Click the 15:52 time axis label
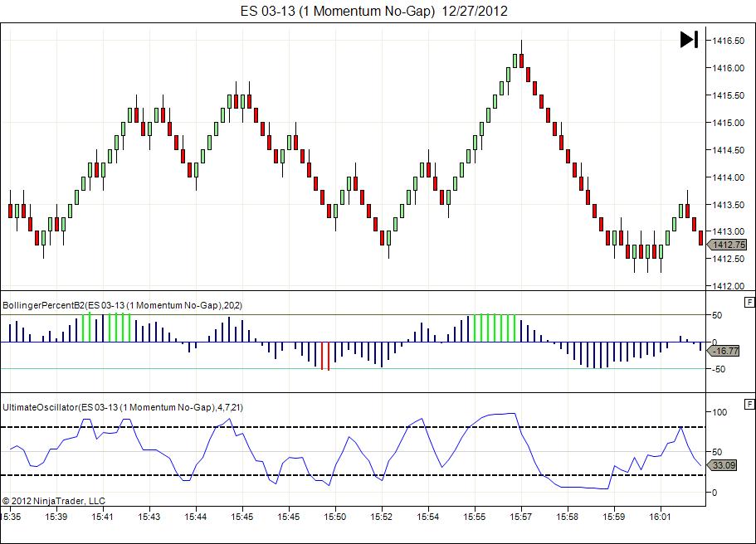 click(382, 517)
